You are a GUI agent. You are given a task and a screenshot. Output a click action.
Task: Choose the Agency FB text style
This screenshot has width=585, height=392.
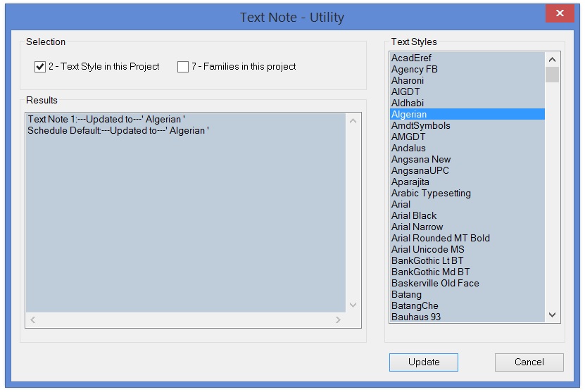[x=414, y=69]
